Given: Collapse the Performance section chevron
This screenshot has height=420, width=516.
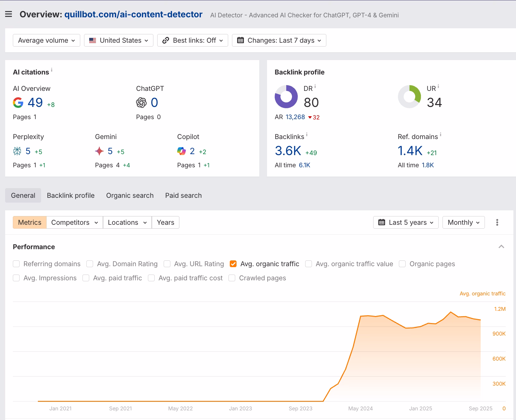Looking at the screenshot, I should 501,247.
